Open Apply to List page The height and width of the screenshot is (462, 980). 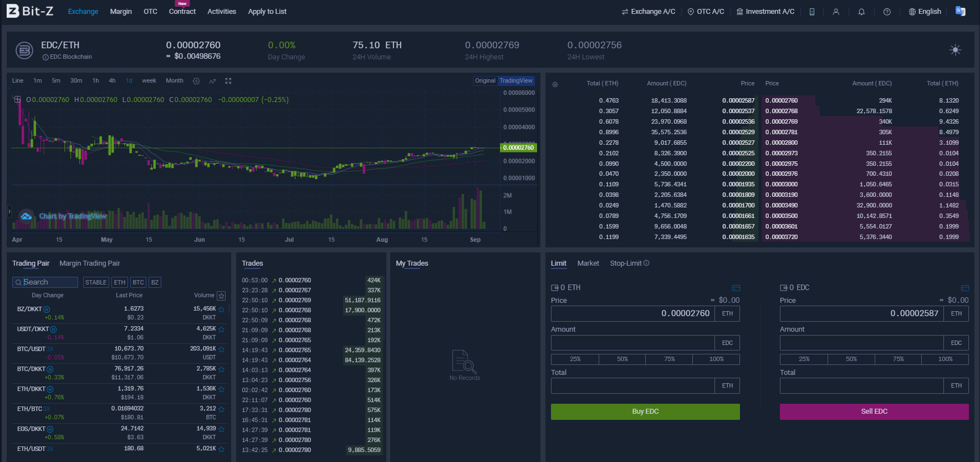click(x=267, y=12)
